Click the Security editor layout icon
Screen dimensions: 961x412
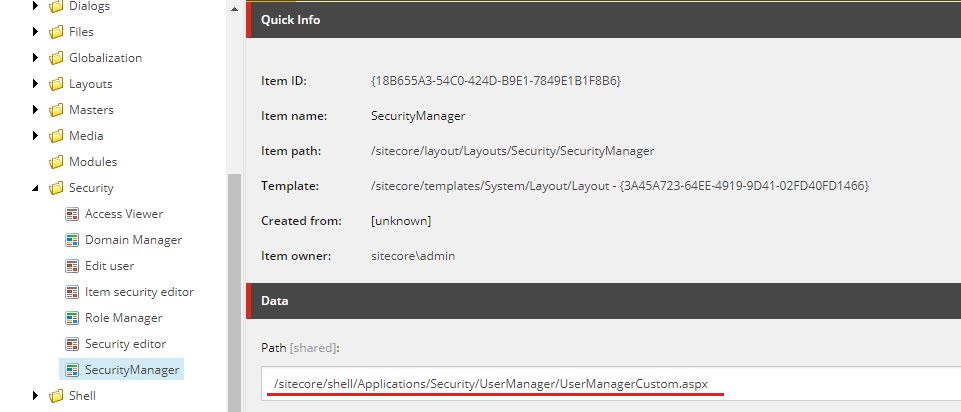[72, 344]
